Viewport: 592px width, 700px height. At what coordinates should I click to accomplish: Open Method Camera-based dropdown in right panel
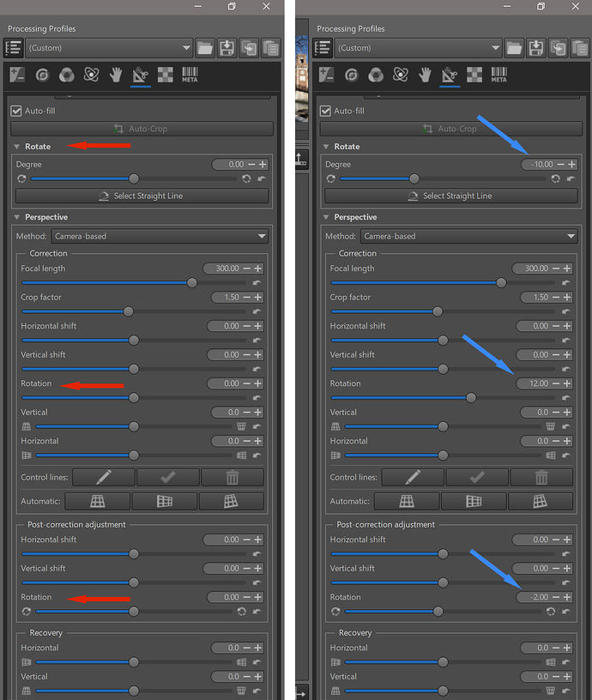[468, 236]
